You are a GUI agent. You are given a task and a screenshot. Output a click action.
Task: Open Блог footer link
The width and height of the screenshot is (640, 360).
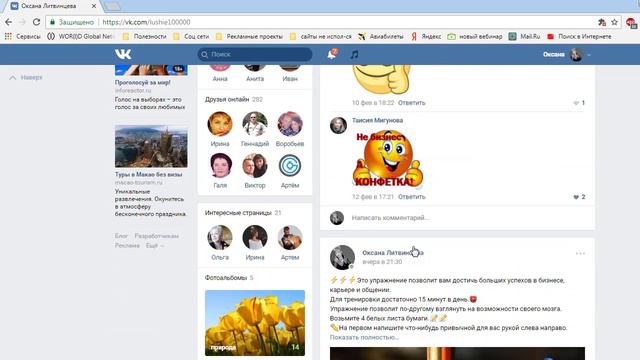pyautogui.click(x=121, y=236)
